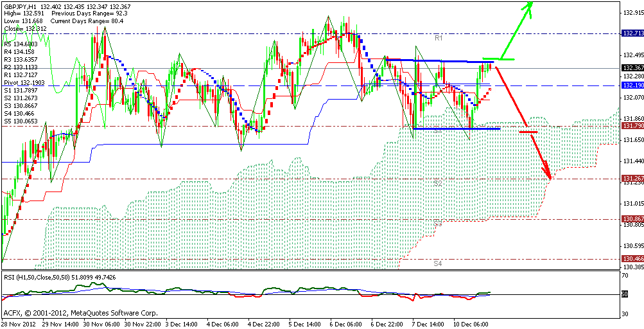Click the 10 Dec 06:00 time label

pos(471,325)
